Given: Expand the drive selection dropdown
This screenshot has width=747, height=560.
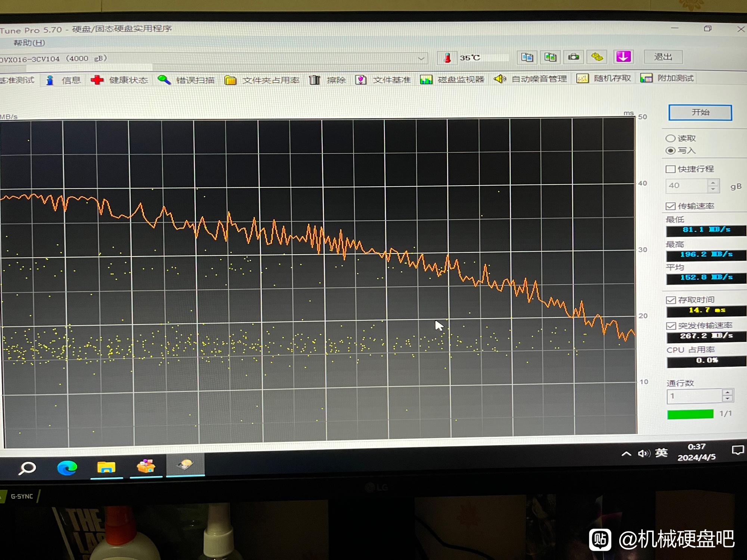Looking at the screenshot, I should tap(421, 59).
